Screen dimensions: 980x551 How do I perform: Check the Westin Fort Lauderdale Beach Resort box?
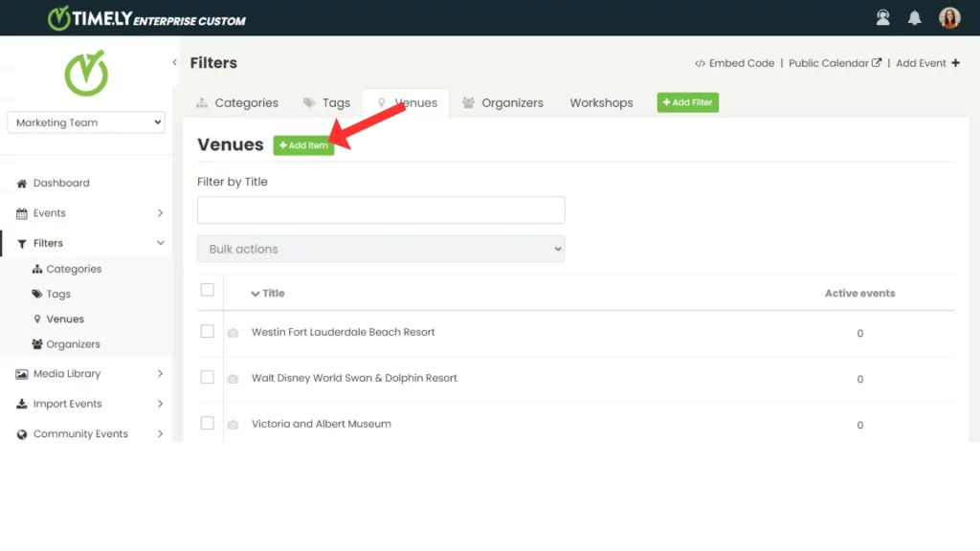click(x=208, y=331)
